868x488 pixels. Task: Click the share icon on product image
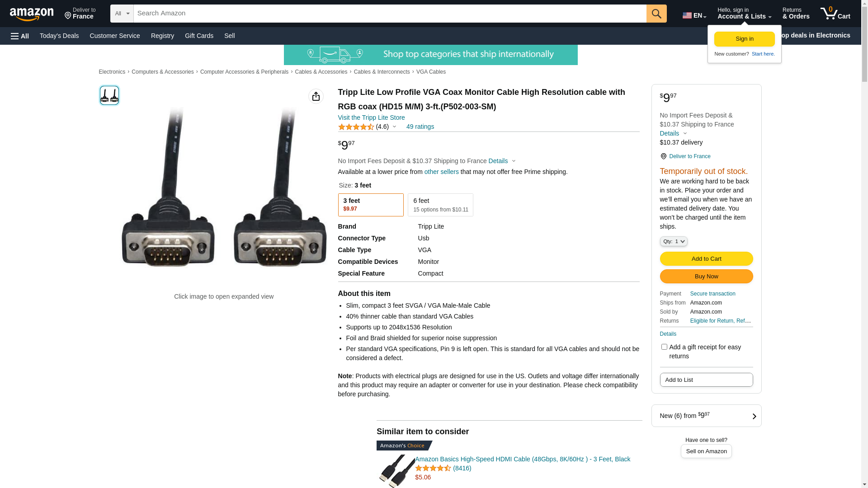click(x=316, y=96)
